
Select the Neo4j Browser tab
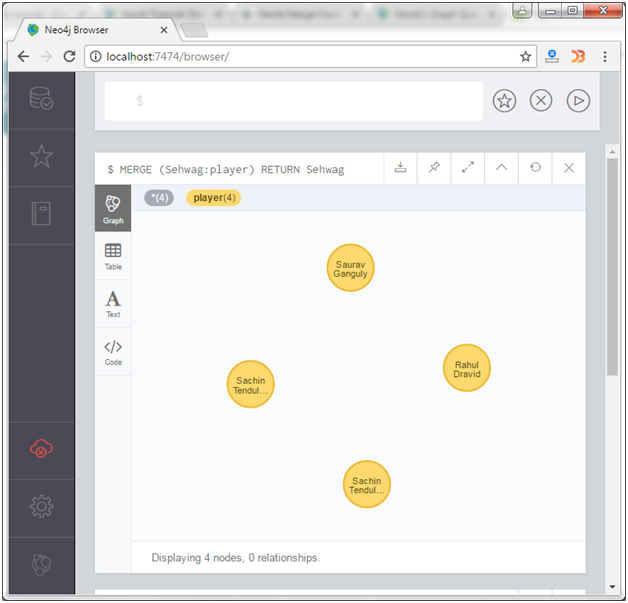[x=96, y=30]
